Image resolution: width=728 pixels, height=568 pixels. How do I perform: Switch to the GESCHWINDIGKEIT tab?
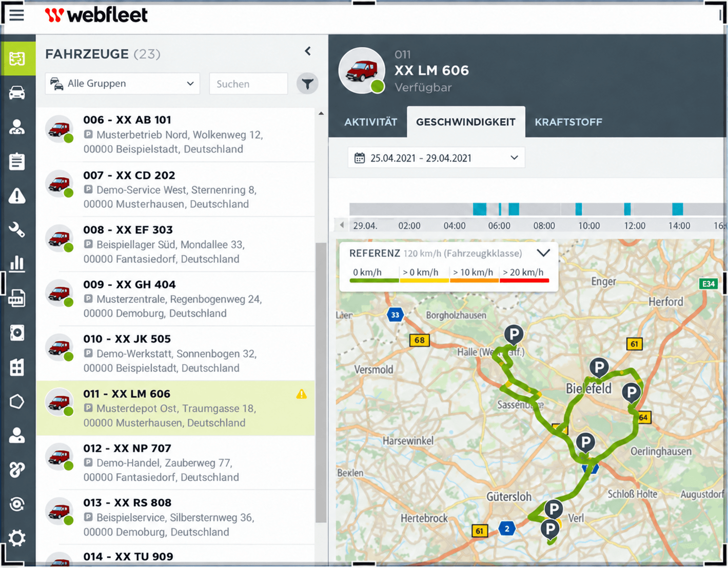[466, 122]
